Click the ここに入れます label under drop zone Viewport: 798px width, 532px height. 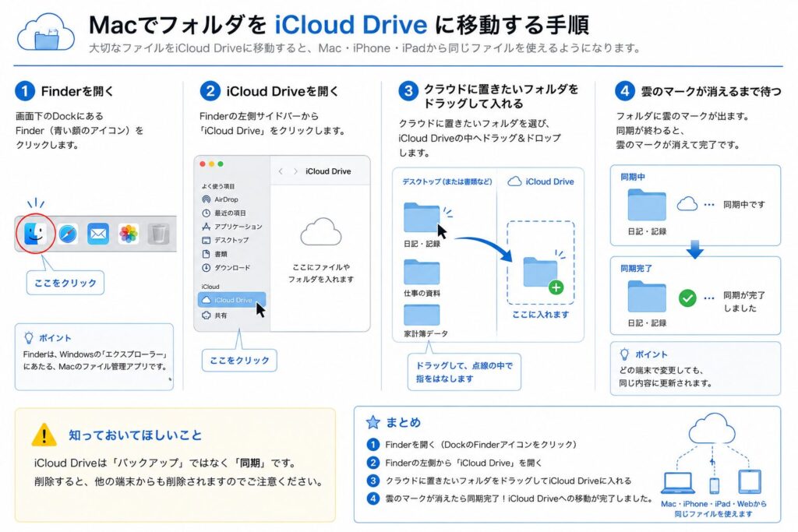point(541,315)
